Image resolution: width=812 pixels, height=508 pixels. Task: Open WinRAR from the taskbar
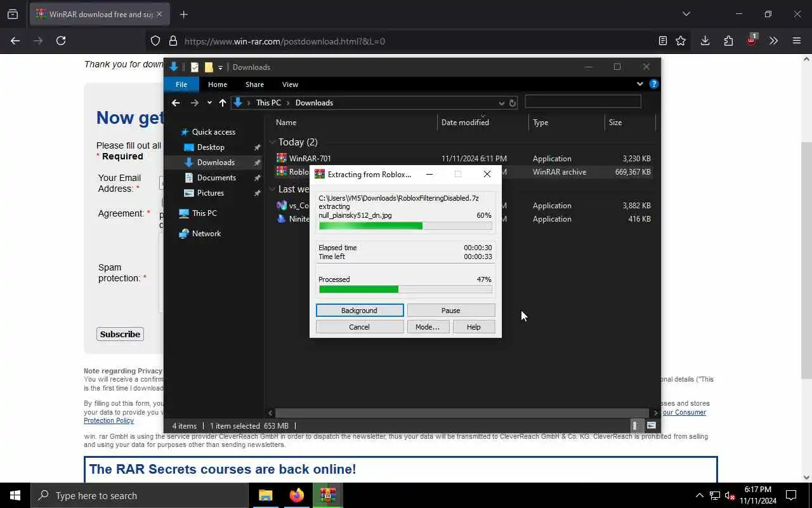point(327,495)
